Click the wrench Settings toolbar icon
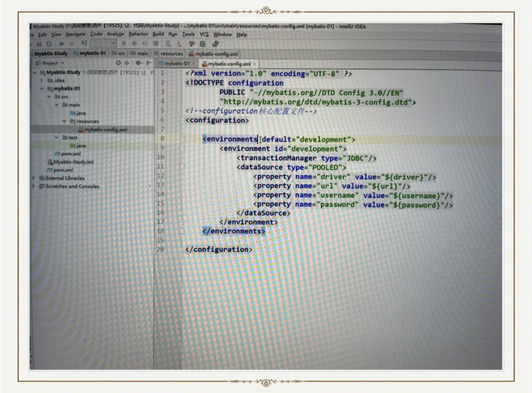 tap(192, 44)
